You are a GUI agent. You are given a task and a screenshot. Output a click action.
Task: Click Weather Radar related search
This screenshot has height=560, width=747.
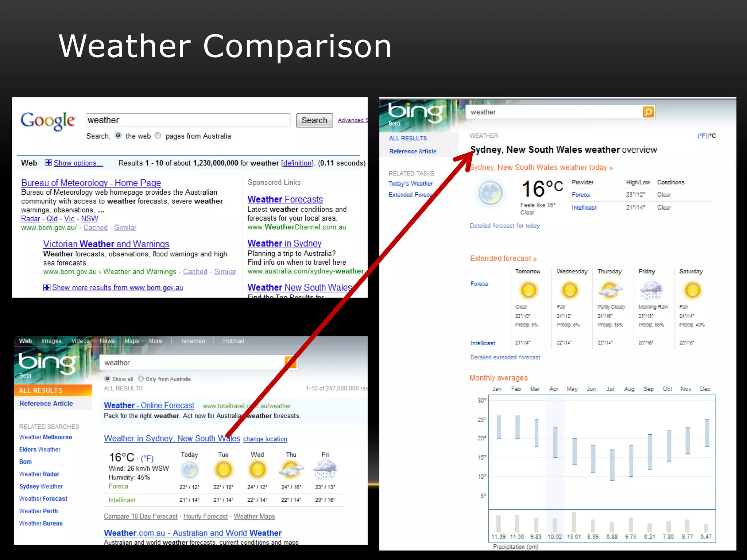tap(39, 474)
